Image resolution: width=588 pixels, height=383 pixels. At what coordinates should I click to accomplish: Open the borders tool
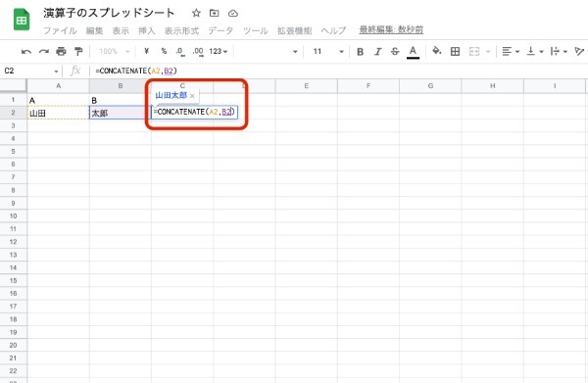pos(455,51)
